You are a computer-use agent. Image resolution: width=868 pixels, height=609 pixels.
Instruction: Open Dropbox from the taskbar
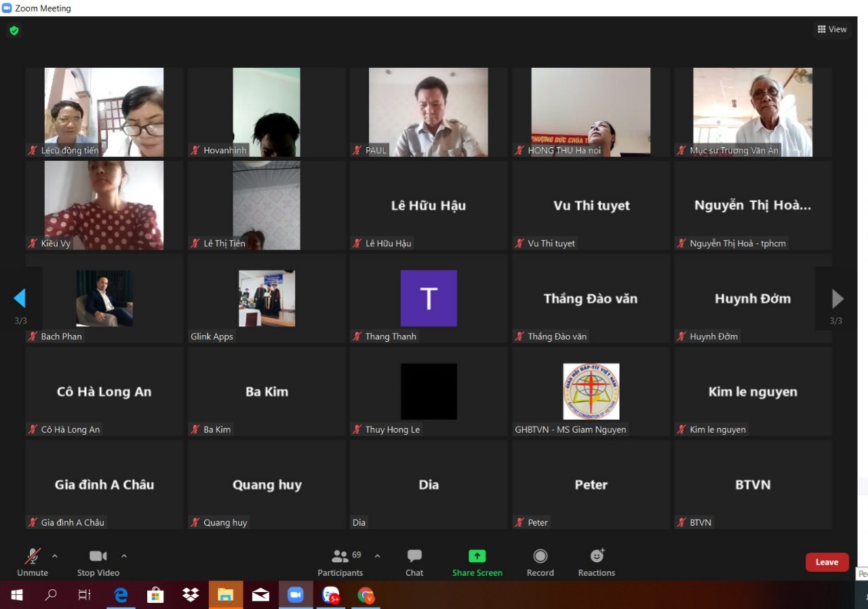click(191, 595)
